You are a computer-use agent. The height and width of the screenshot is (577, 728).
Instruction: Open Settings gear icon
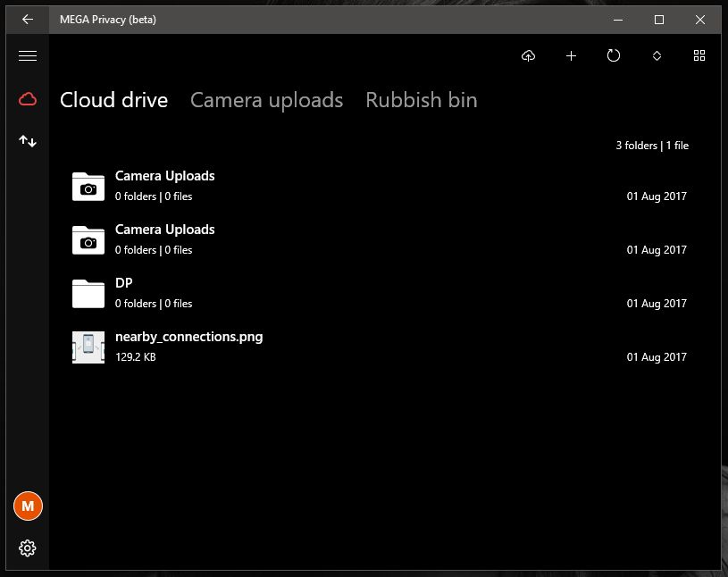(x=28, y=548)
